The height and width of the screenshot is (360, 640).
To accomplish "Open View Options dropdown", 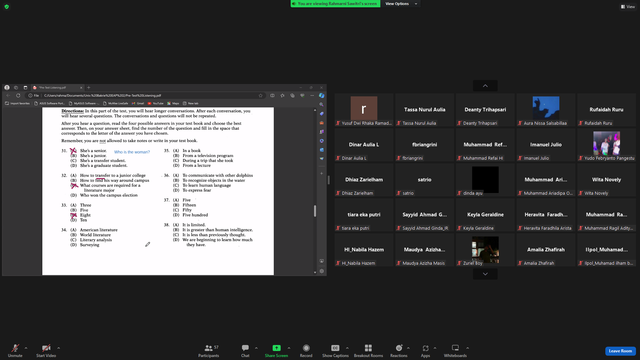I will (x=401, y=4).
